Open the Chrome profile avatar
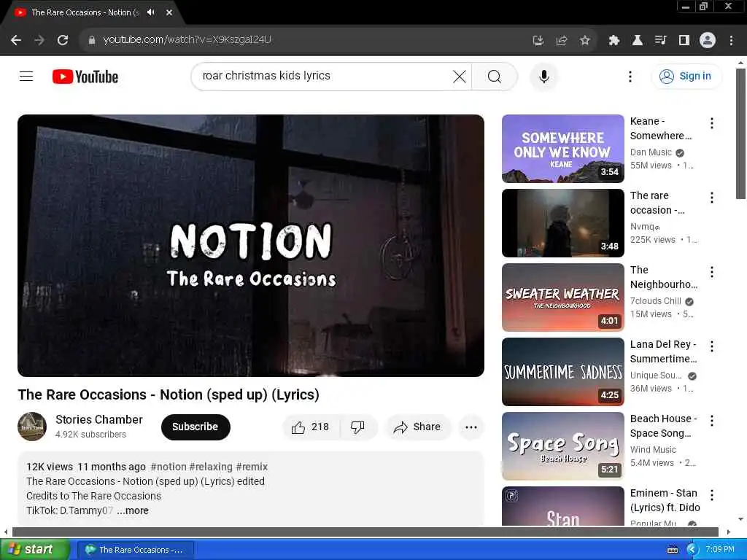This screenshot has width=747, height=560. (x=707, y=40)
